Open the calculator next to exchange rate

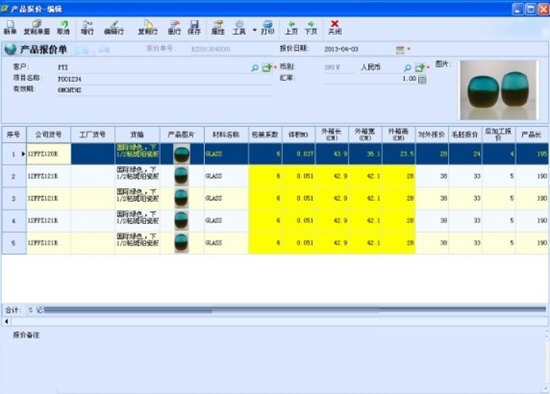point(422,79)
